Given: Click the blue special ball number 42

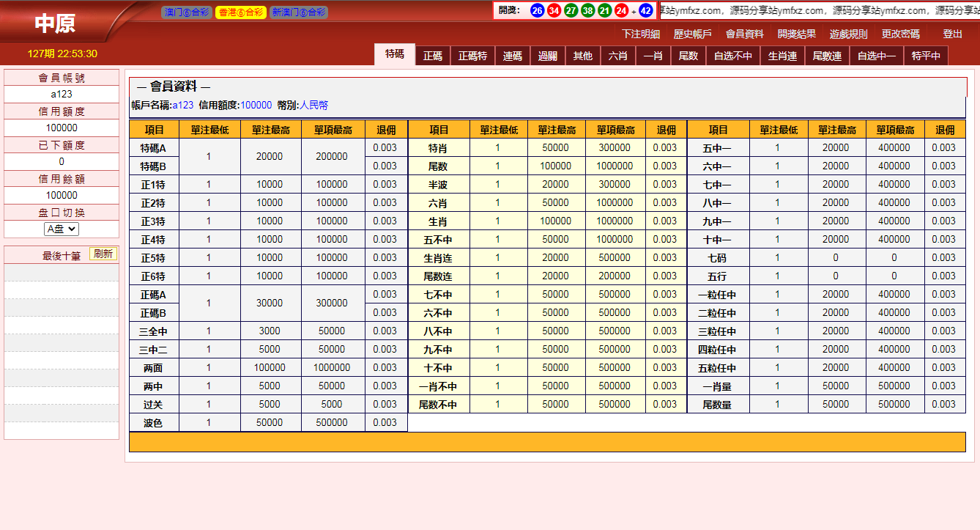Looking at the screenshot, I should pos(646,10).
